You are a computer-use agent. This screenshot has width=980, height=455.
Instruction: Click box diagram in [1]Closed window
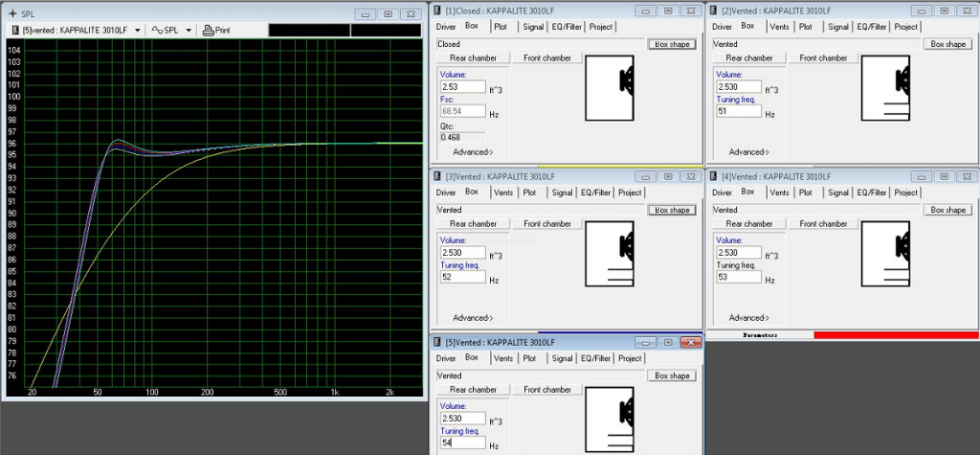coord(610,88)
